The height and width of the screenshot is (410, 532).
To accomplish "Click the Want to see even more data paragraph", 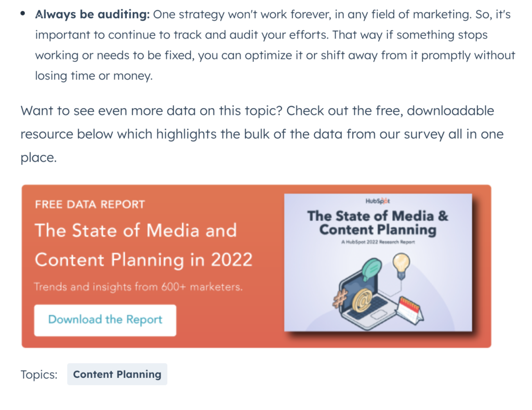I will [x=262, y=134].
